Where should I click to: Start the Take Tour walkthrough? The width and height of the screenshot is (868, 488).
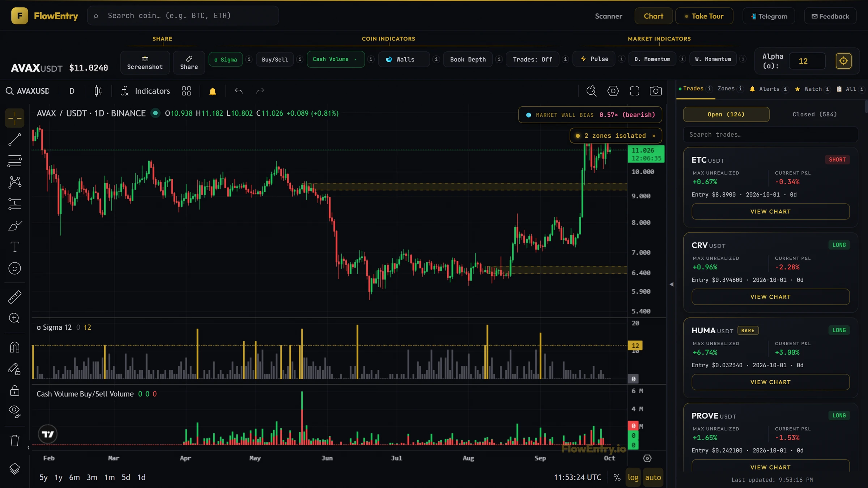pyautogui.click(x=704, y=16)
